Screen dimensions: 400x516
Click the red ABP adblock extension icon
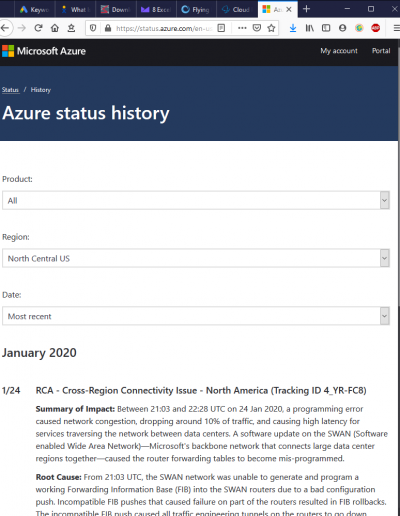tap(376, 28)
